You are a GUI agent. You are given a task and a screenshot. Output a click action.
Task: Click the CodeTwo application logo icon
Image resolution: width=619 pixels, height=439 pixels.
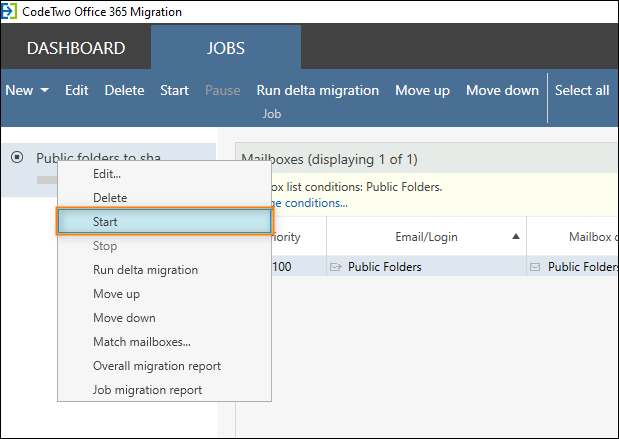coord(9,11)
